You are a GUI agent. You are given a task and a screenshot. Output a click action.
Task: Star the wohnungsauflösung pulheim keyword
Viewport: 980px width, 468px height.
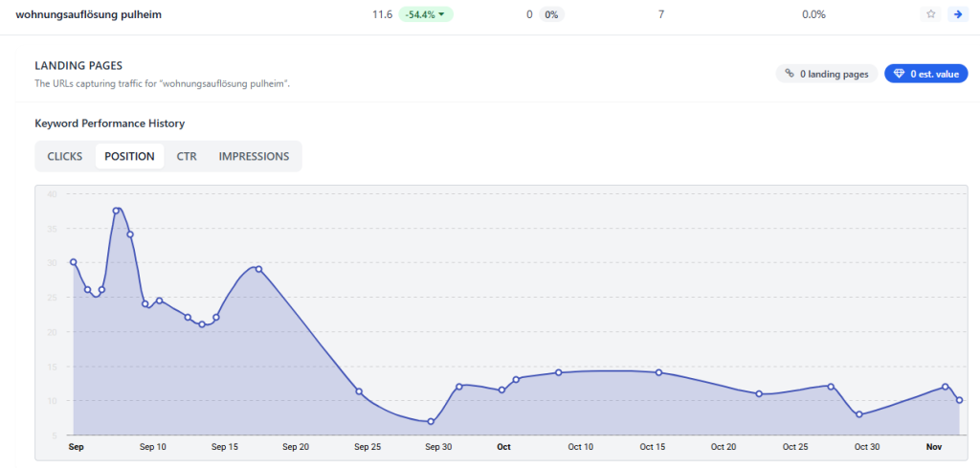click(x=930, y=14)
